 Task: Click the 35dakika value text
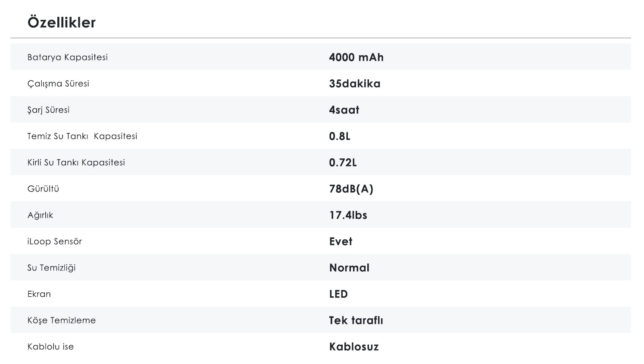354,84
